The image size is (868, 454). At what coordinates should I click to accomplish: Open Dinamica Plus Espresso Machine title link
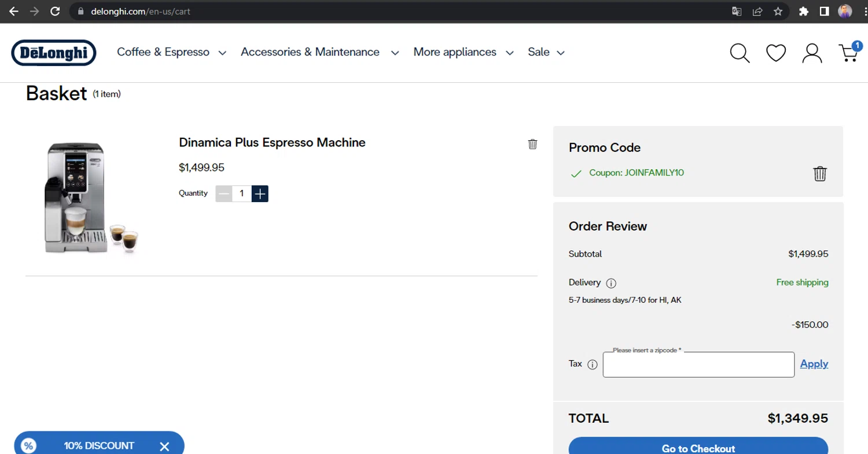272,142
